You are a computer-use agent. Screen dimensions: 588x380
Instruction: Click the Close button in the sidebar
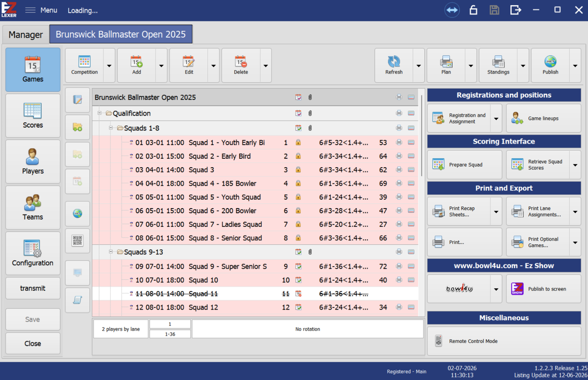point(33,343)
